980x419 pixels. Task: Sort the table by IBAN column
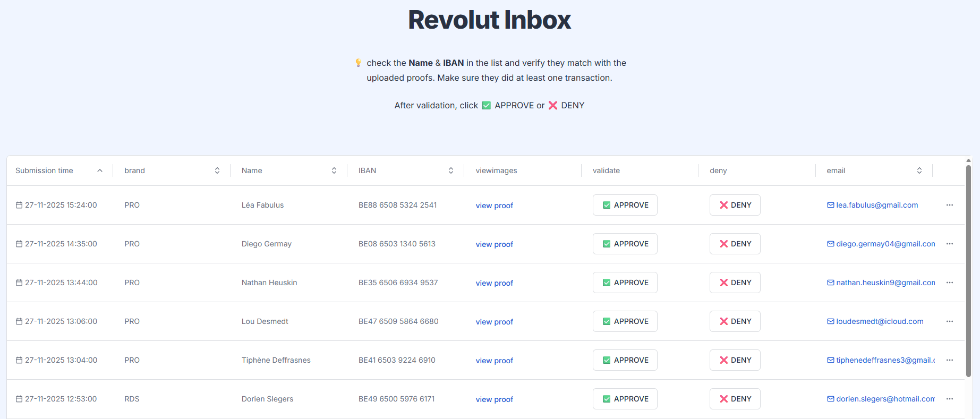click(450, 170)
